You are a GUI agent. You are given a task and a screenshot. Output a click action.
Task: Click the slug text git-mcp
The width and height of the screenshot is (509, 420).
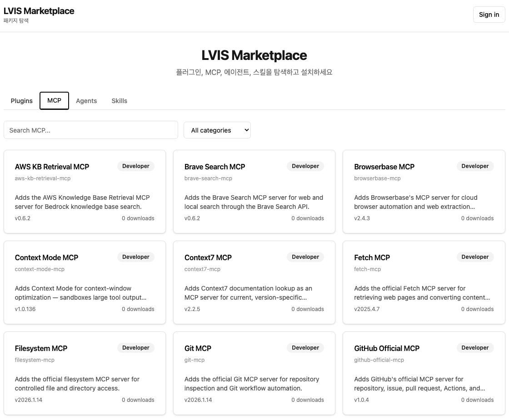[195, 360]
